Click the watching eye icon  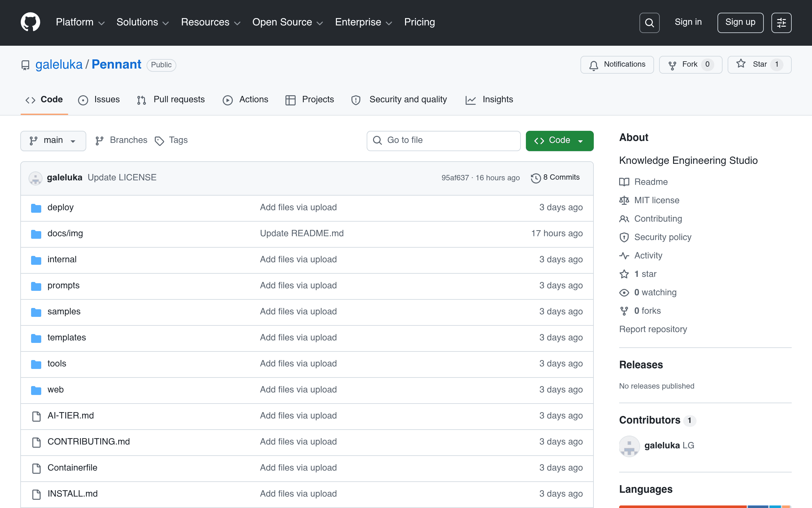click(x=624, y=293)
